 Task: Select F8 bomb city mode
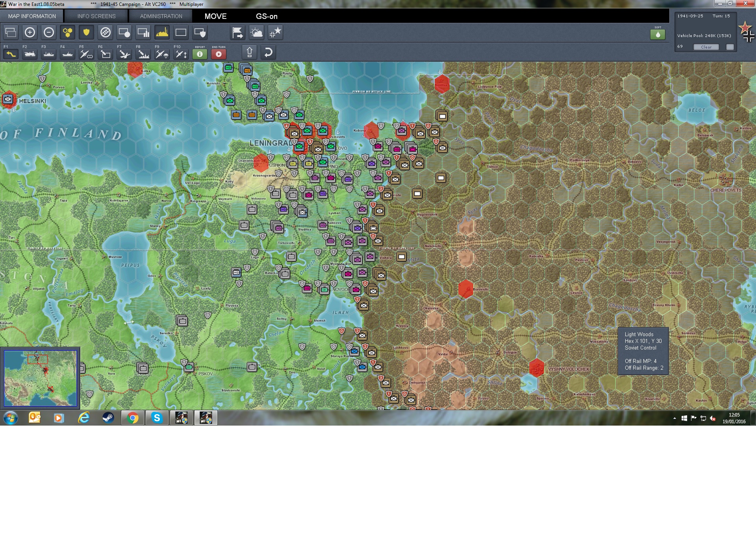coord(143,54)
